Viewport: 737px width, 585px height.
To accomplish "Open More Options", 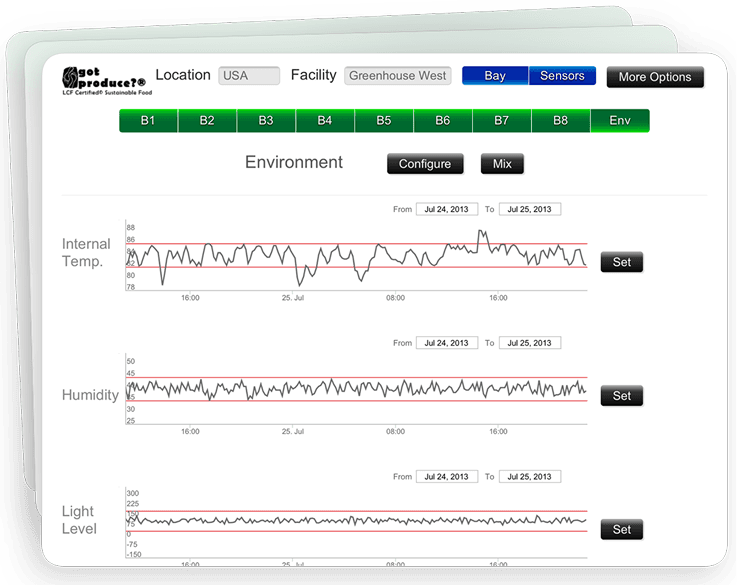I will point(655,77).
